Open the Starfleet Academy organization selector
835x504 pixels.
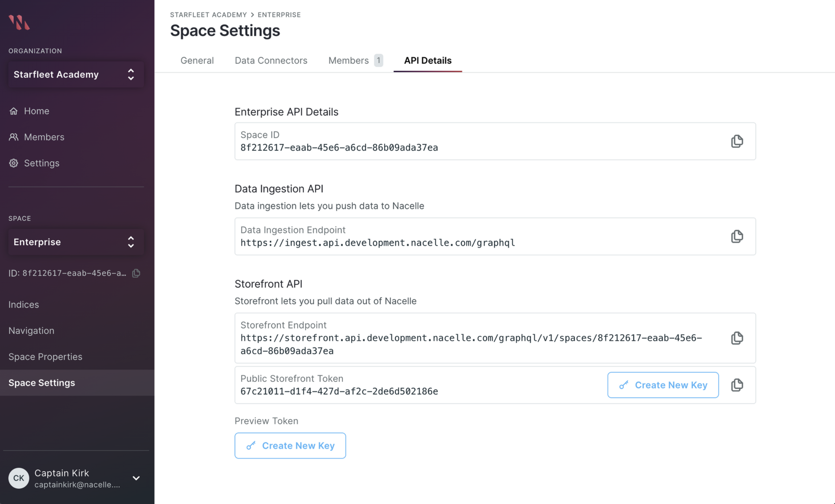click(x=76, y=75)
